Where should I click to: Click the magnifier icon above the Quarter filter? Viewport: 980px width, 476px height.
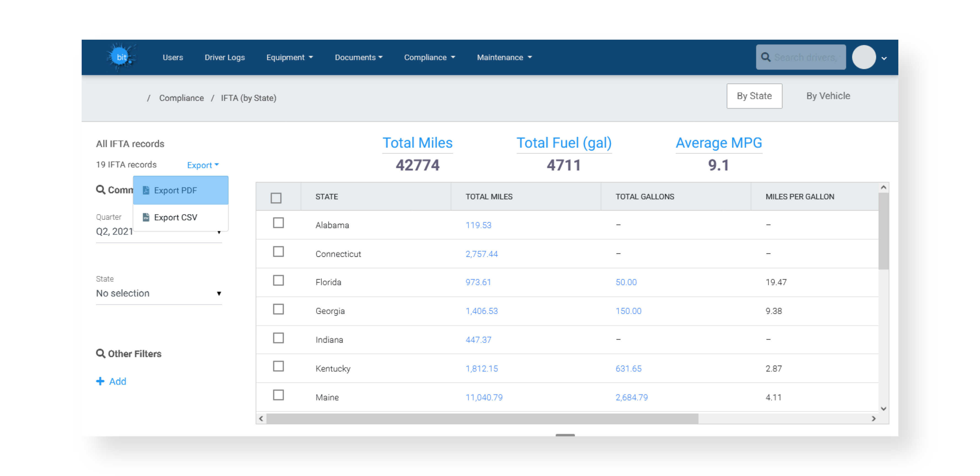point(100,189)
